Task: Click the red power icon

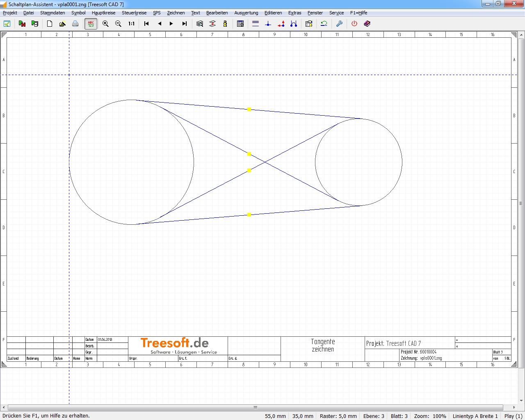Action: point(354,24)
